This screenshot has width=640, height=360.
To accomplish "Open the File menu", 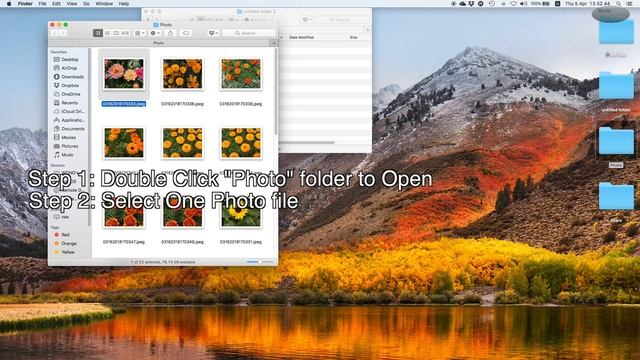I will 42,4.
